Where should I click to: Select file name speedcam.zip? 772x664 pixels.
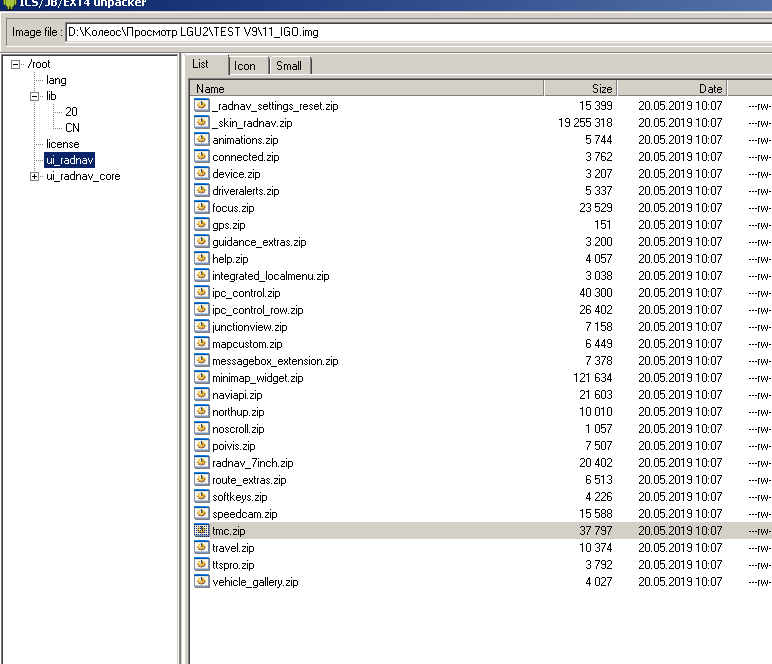click(245, 514)
